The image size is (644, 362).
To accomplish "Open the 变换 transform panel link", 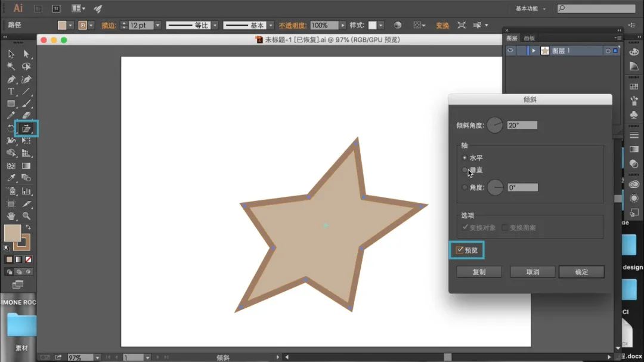I will [442, 26].
